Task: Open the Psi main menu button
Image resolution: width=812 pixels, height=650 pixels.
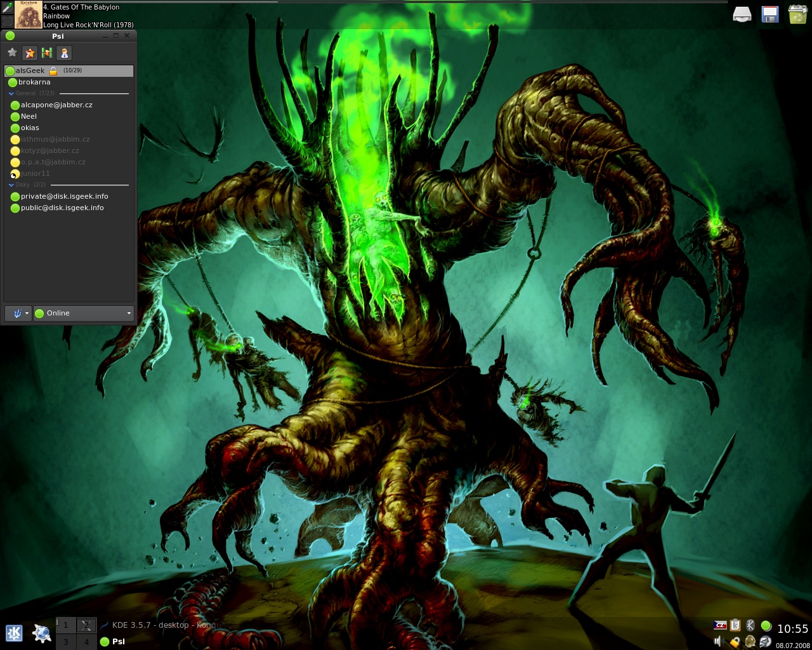Action: (x=18, y=313)
